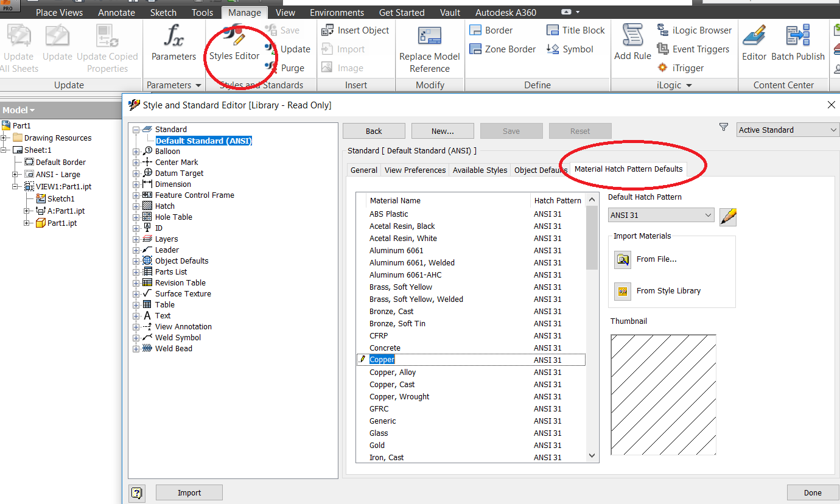Select the Border define tool
Viewport: 840px width, 504px height.
[491, 30]
